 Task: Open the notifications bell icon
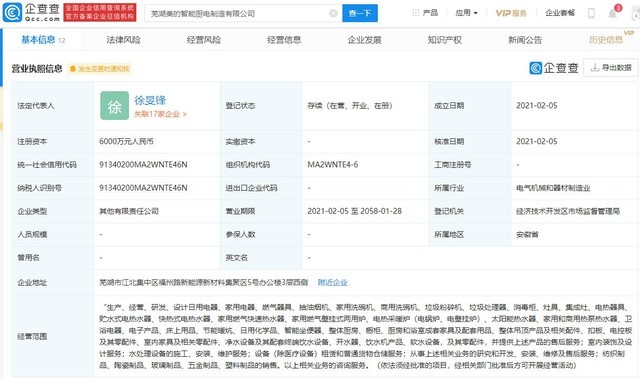pos(613,13)
